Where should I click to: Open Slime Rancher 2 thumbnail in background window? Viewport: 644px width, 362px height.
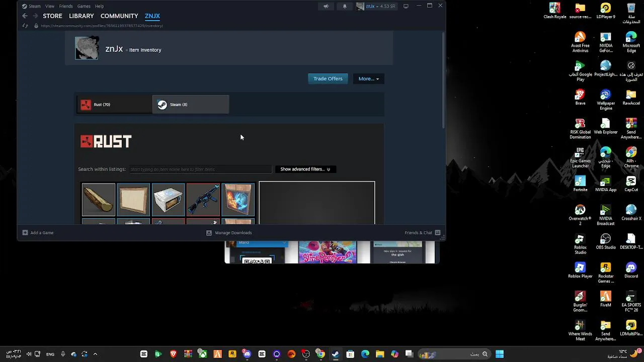328,252
